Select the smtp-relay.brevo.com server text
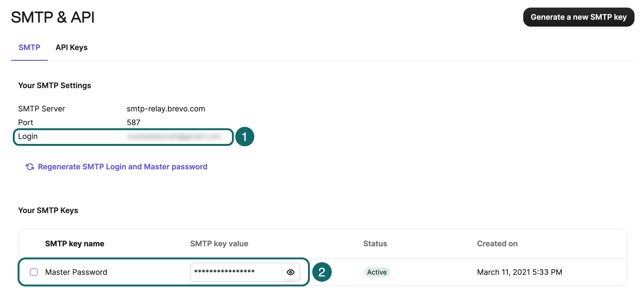Screen dimensions: 644x295 tap(166, 109)
